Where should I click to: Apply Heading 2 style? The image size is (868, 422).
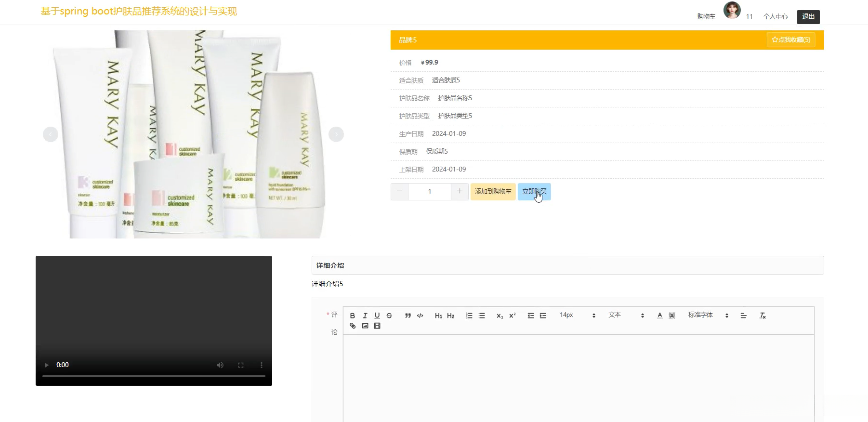click(x=451, y=316)
